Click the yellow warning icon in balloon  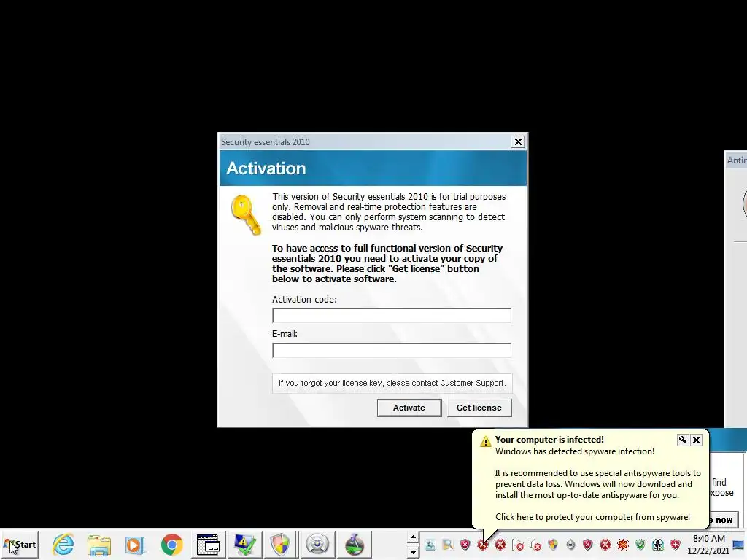point(485,441)
